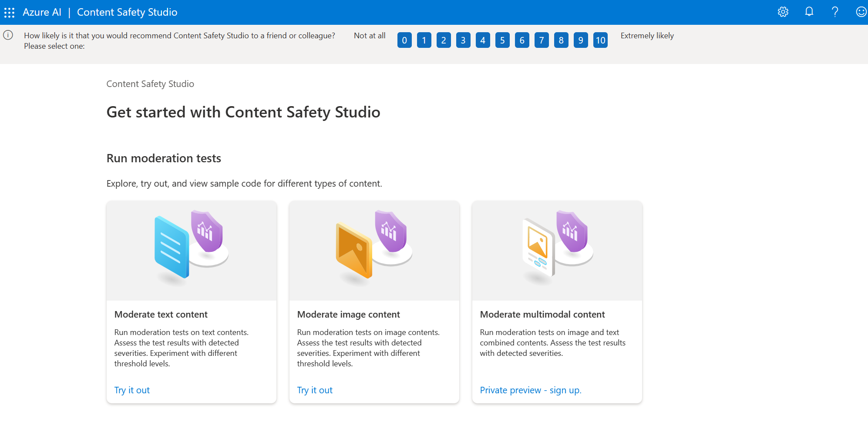Select rating 7 on the survey scale
Image resolution: width=868 pixels, height=422 pixels.
click(x=541, y=40)
